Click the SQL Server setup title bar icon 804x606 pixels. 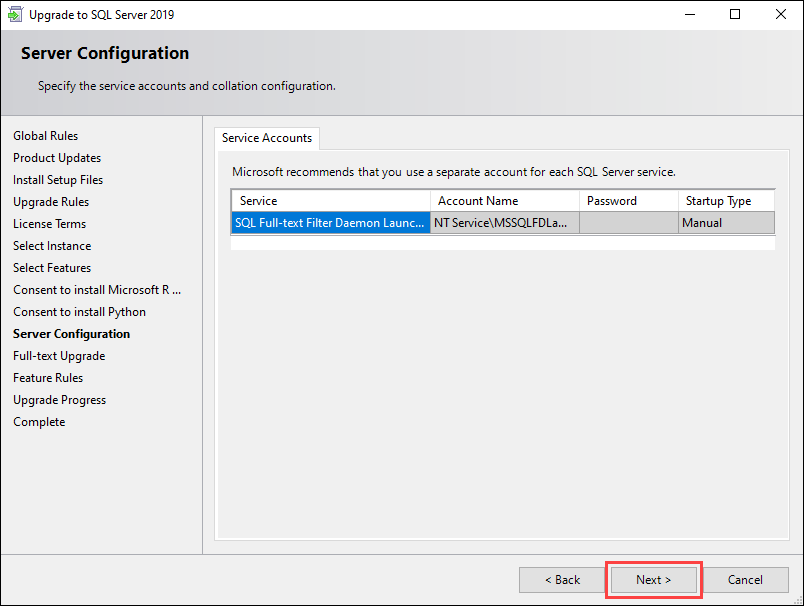coord(16,15)
